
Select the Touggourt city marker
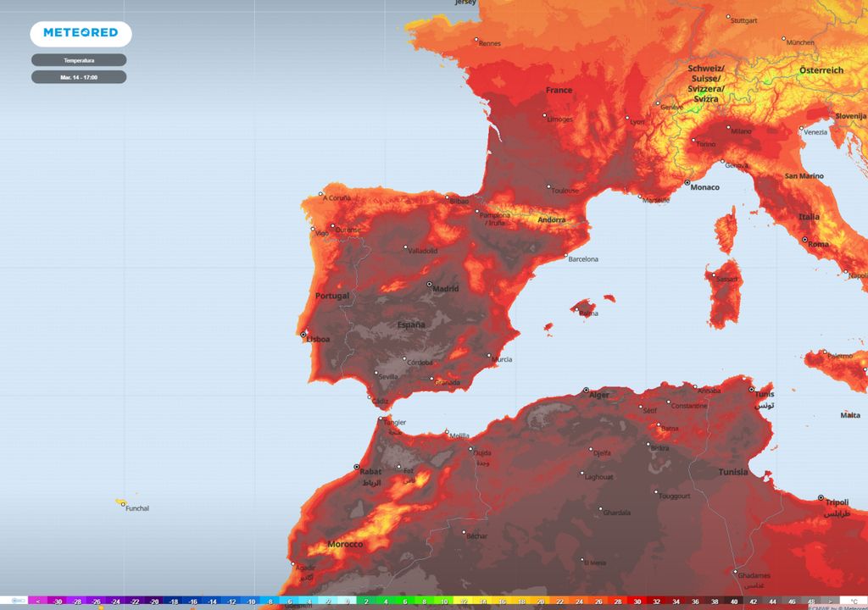[656, 491]
